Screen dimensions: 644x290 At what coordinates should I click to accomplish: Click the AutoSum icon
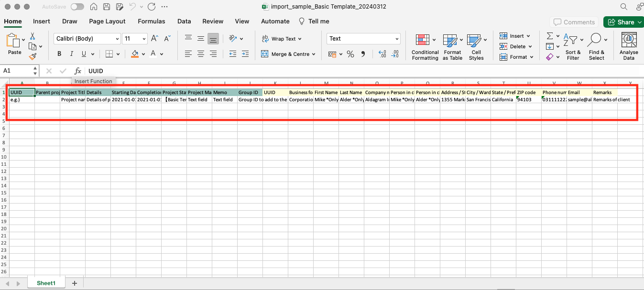(x=549, y=35)
